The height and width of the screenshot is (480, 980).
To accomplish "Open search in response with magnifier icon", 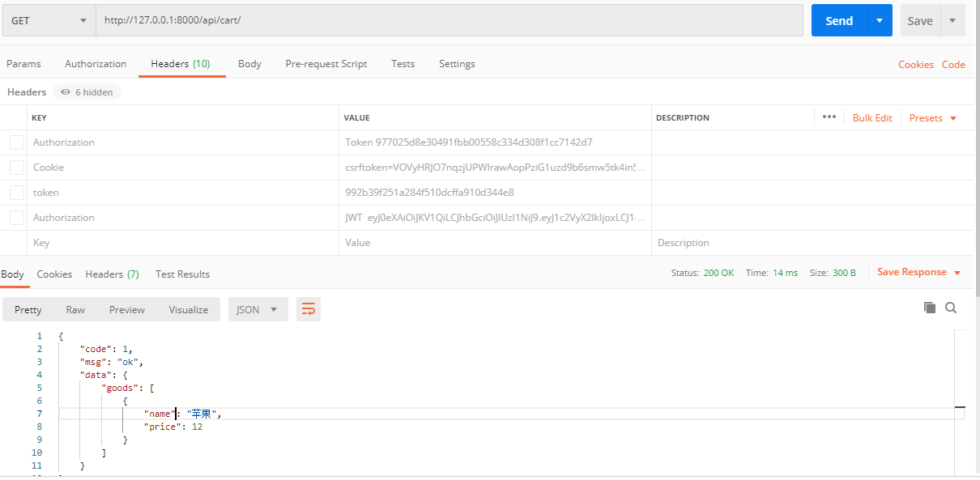I will [x=951, y=308].
